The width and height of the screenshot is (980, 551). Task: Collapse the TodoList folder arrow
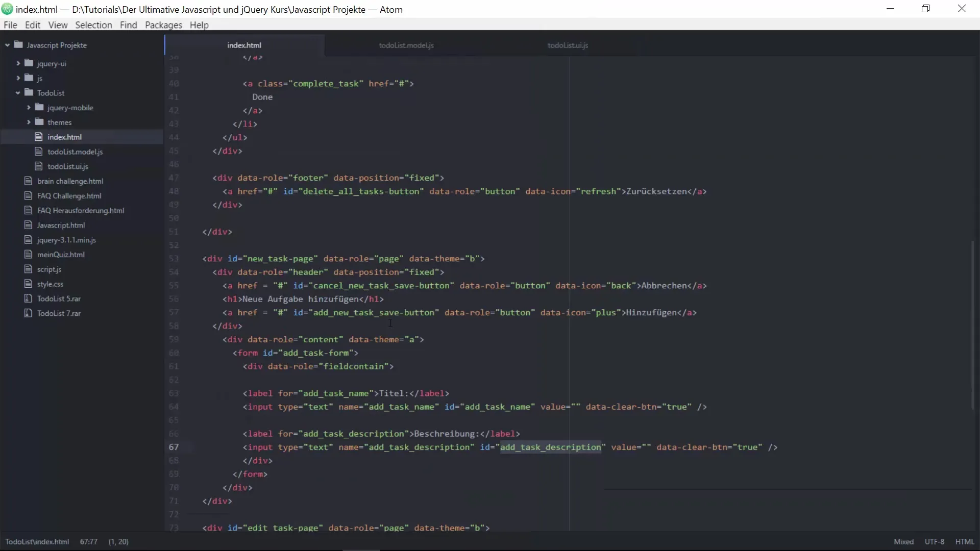point(18,93)
